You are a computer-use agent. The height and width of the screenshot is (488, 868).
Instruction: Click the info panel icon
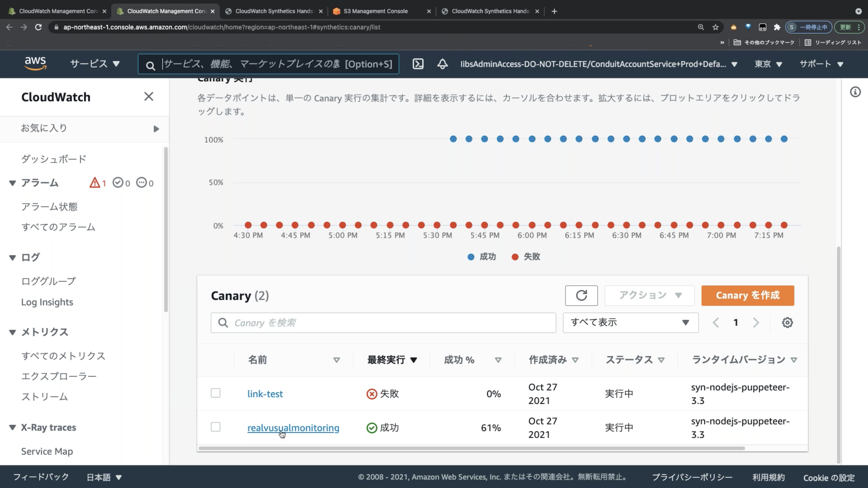pos(855,92)
